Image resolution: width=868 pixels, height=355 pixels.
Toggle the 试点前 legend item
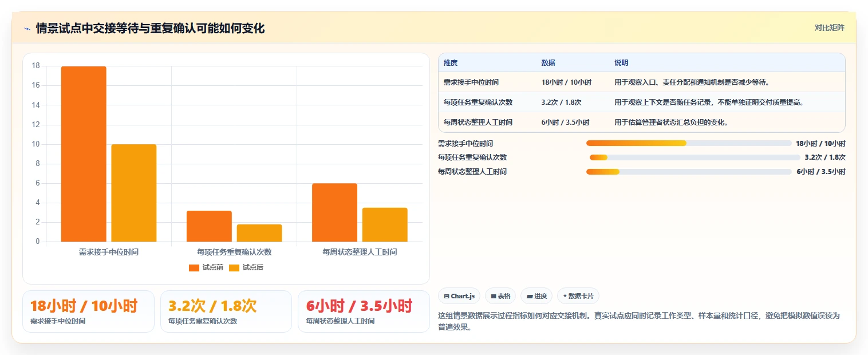[x=206, y=267]
